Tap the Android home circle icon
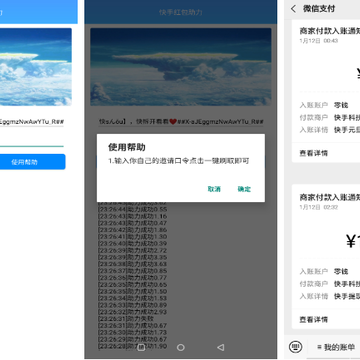 pyautogui.click(x=181, y=347)
